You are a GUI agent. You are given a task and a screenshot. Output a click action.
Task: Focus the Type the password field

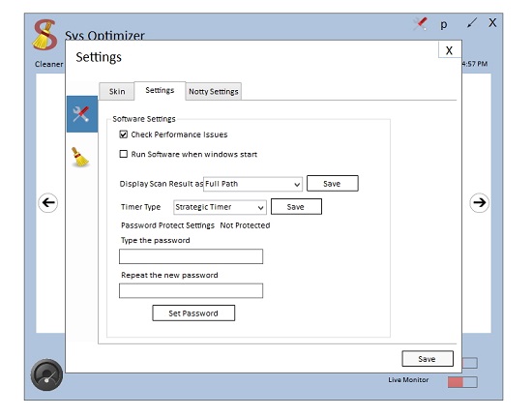point(191,256)
